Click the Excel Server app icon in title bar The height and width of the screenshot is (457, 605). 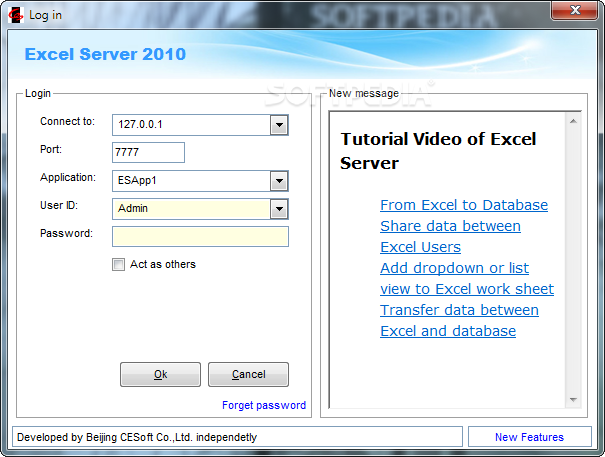tap(16, 15)
